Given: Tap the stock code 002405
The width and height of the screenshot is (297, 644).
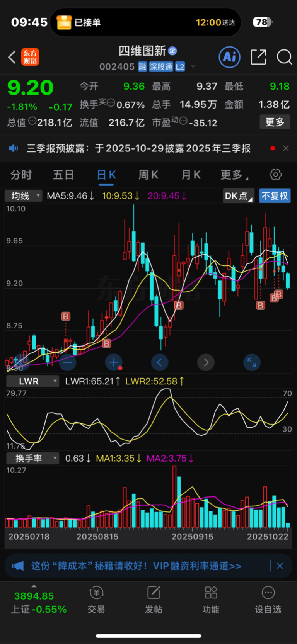Looking at the screenshot, I should click(117, 67).
